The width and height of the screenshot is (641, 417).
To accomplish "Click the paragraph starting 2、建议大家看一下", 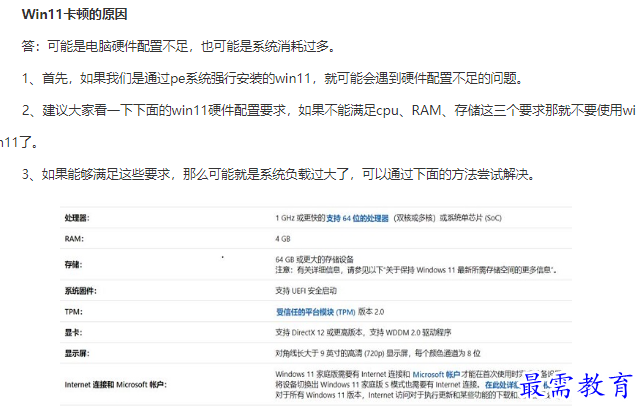I will tap(318, 126).
